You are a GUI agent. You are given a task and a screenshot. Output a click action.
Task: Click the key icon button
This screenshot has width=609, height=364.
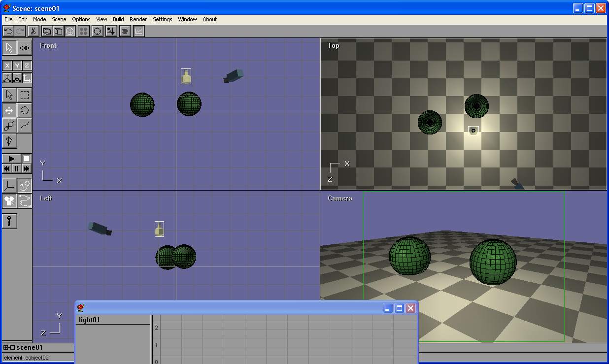pos(9,221)
